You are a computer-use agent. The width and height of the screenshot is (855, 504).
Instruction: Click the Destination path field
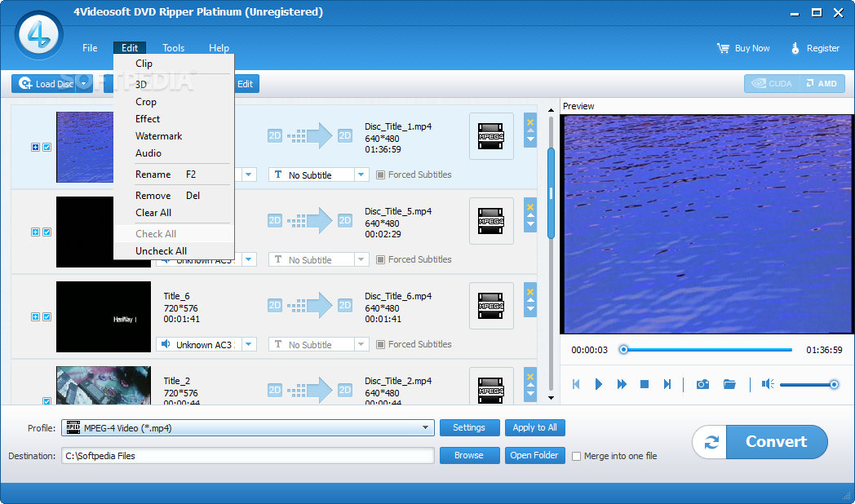tap(248, 456)
